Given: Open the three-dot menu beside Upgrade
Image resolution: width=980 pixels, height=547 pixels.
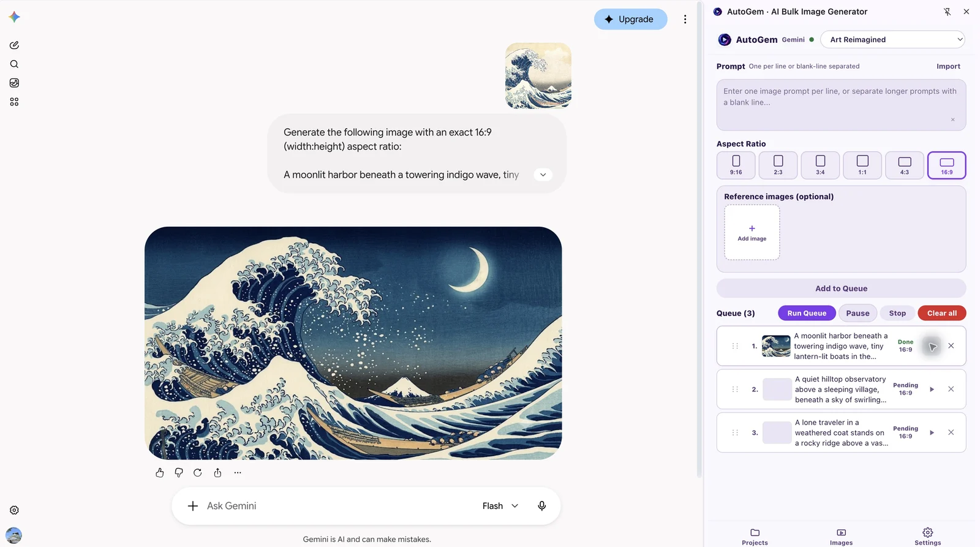Looking at the screenshot, I should (685, 20).
